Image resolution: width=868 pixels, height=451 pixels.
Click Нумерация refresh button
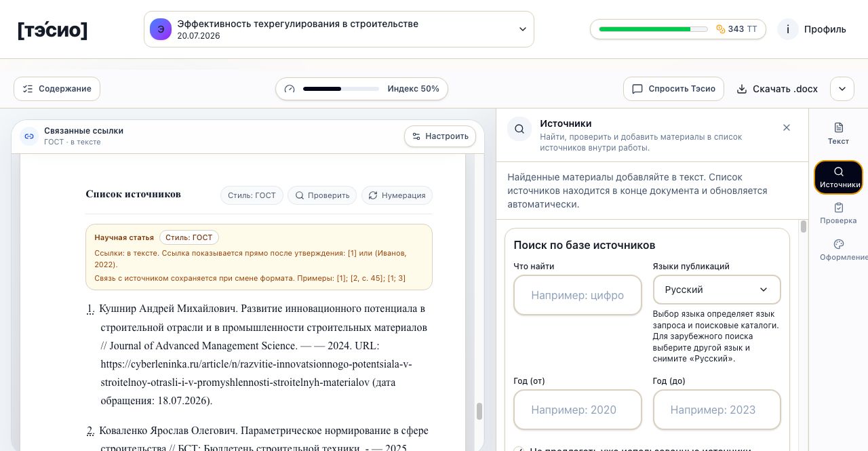397,195
